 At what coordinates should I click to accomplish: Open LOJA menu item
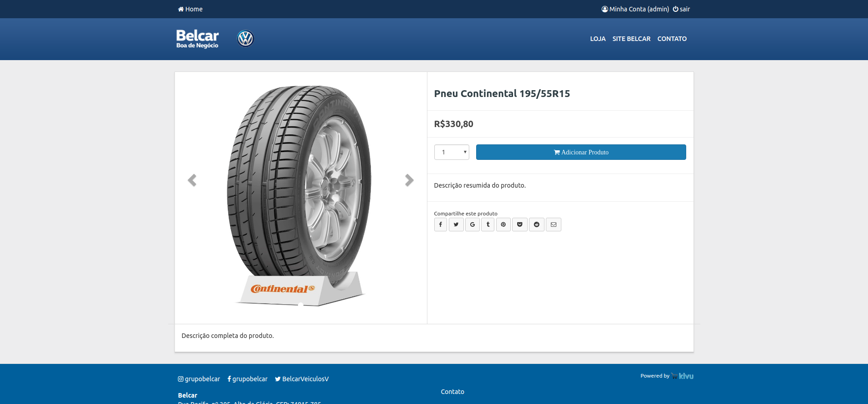598,39
